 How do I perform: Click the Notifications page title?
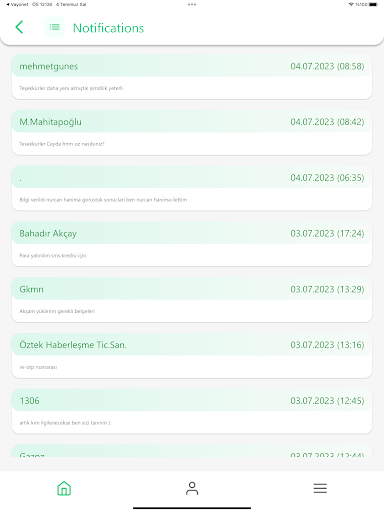pos(108,28)
